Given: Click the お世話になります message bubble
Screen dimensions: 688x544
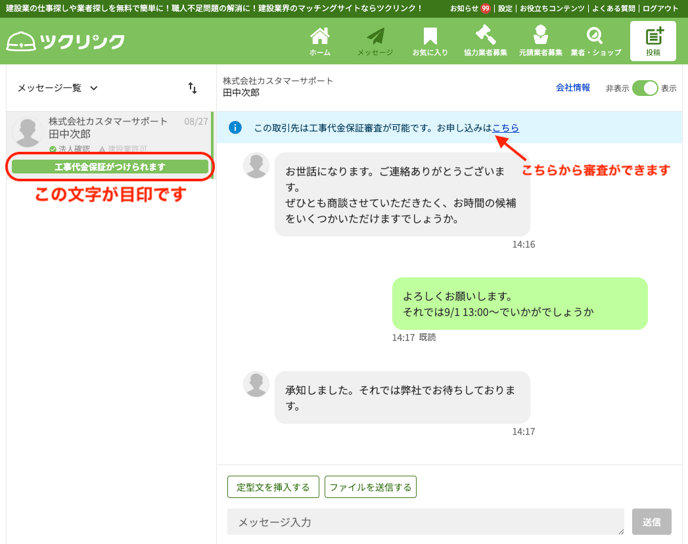Looking at the screenshot, I should pyautogui.click(x=402, y=194).
